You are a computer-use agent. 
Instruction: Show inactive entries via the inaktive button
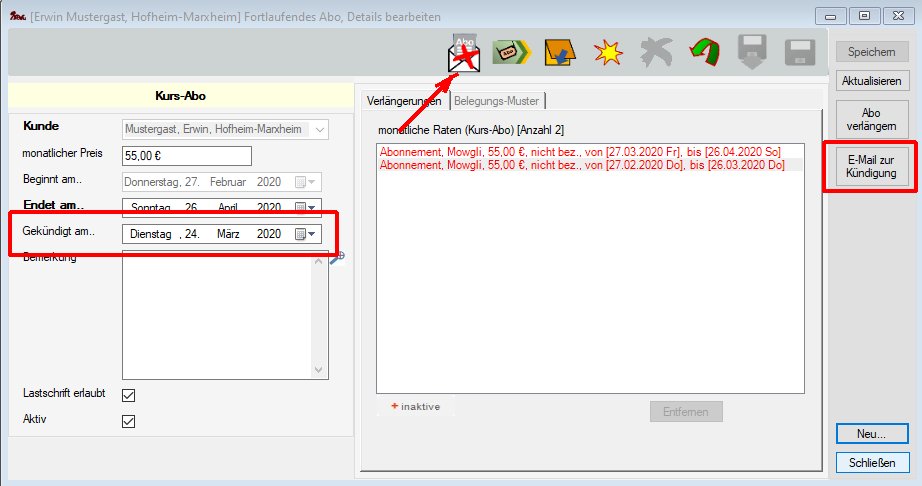pos(416,406)
